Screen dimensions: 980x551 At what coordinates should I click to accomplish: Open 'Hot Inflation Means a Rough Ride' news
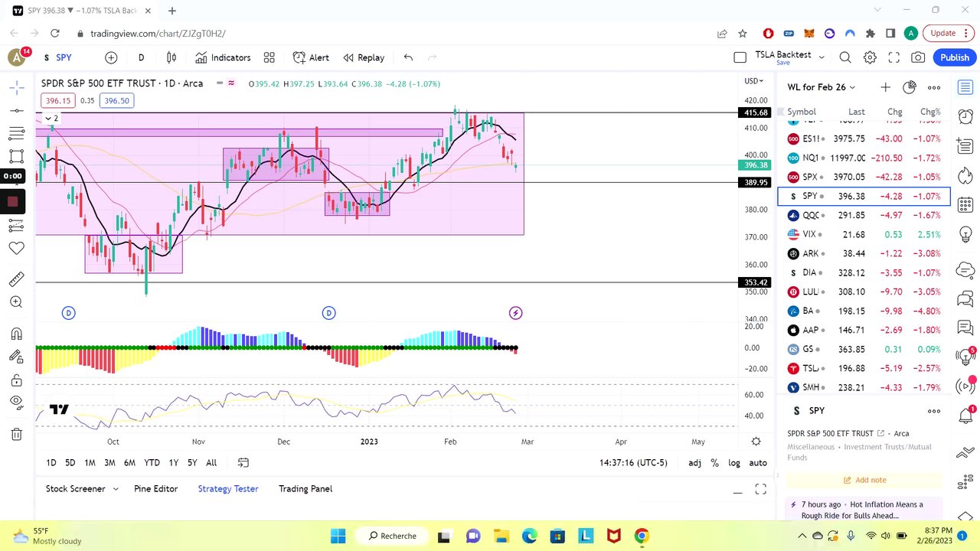click(862, 510)
